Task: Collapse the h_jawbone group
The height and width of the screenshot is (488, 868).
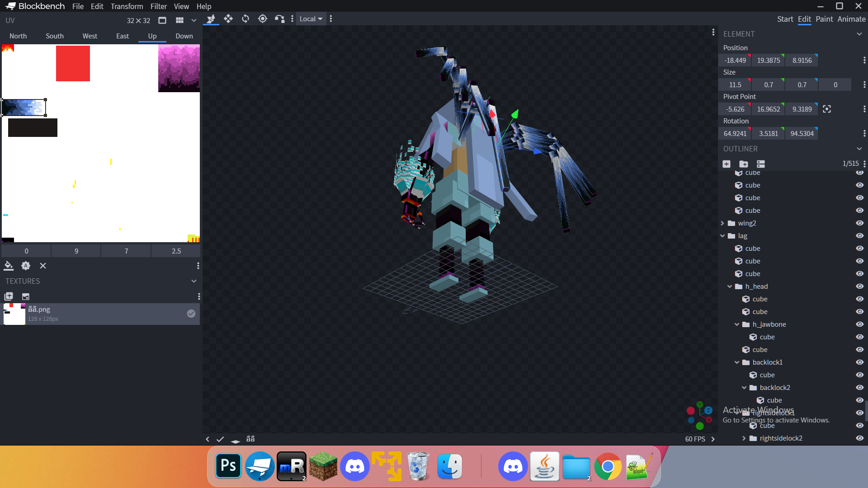Action: pos(737,324)
